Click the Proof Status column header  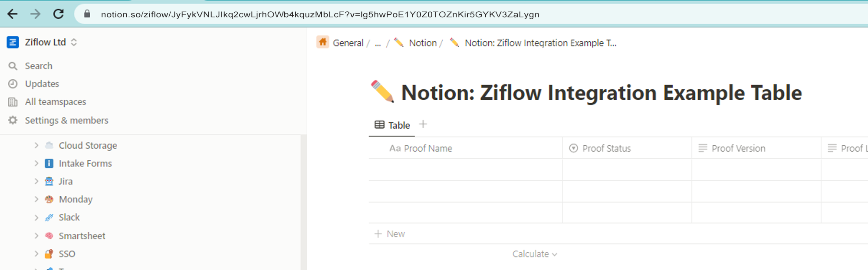627,148
